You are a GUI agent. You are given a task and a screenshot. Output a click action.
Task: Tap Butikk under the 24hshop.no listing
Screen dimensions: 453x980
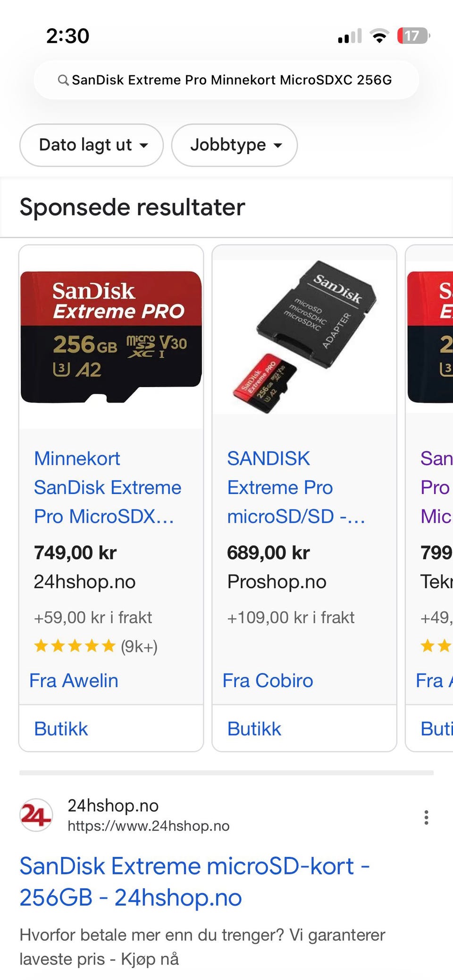pos(61,729)
